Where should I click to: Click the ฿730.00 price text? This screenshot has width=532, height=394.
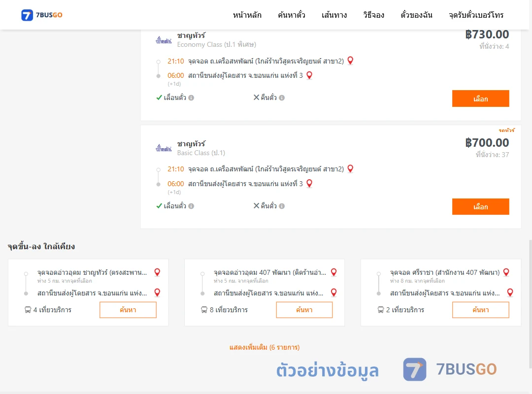487,34
